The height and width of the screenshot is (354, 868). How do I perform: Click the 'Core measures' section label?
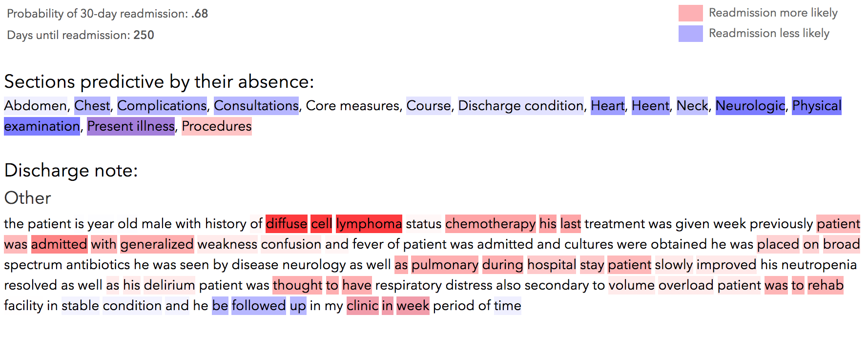(x=352, y=106)
